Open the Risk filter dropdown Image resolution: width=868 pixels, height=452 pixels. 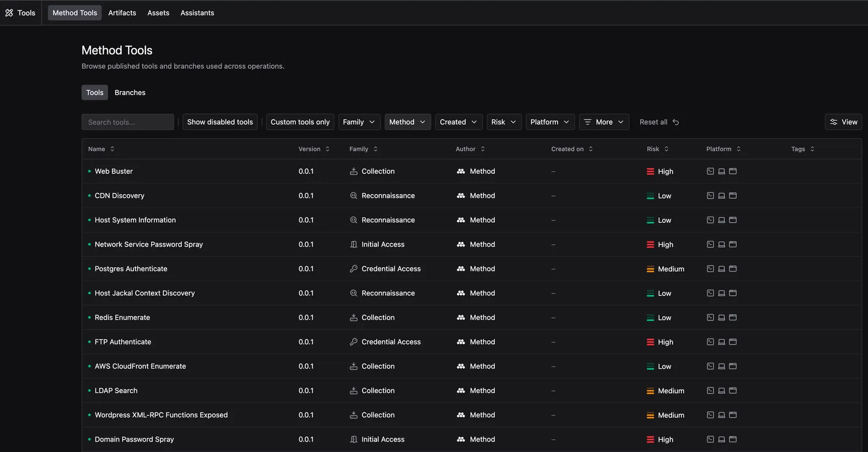504,122
